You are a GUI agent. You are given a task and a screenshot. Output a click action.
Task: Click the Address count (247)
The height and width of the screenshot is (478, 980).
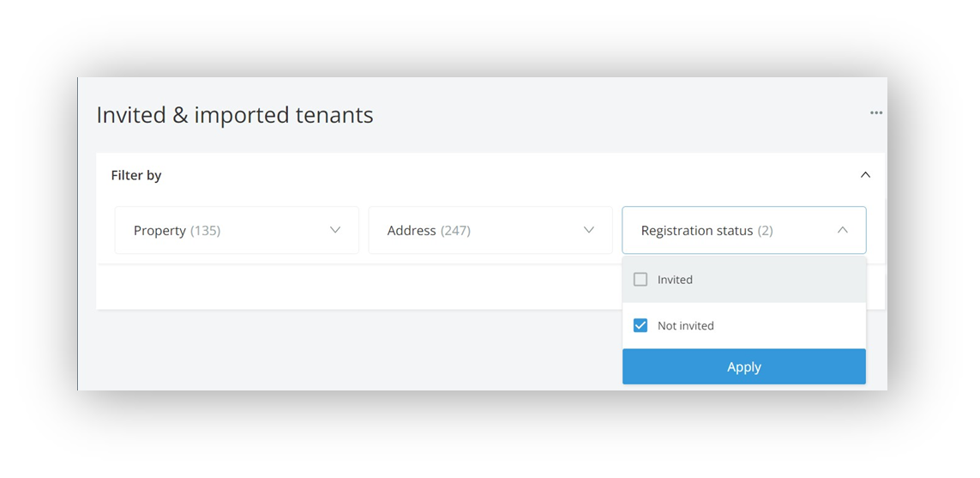(455, 230)
